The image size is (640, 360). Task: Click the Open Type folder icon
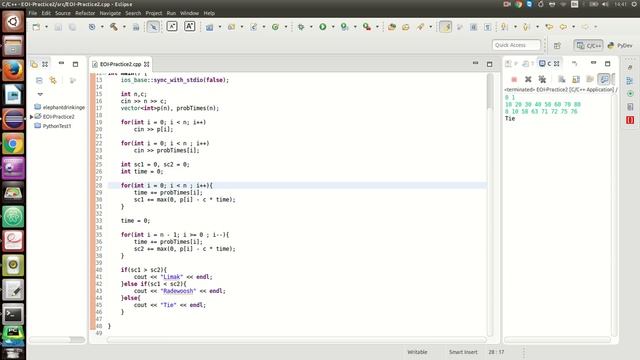(392, 27)
